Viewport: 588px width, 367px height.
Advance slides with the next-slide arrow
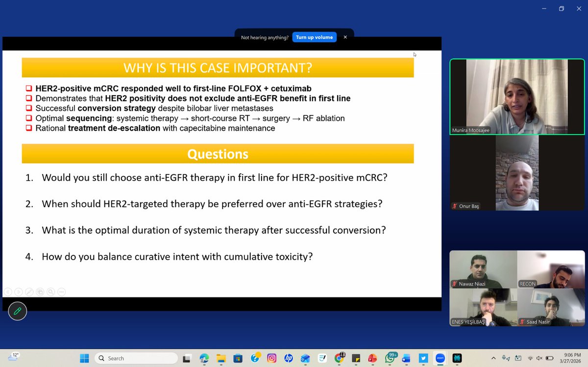(18, 292)
